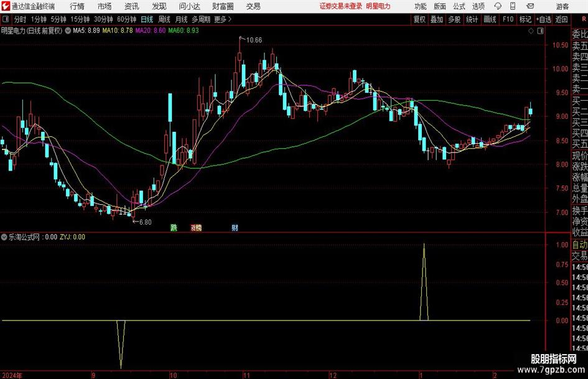Image resolution: width=588 pixels, height=379 pixels.
Task: Open the 资讯 menu
Action: (x=131, y=6)
